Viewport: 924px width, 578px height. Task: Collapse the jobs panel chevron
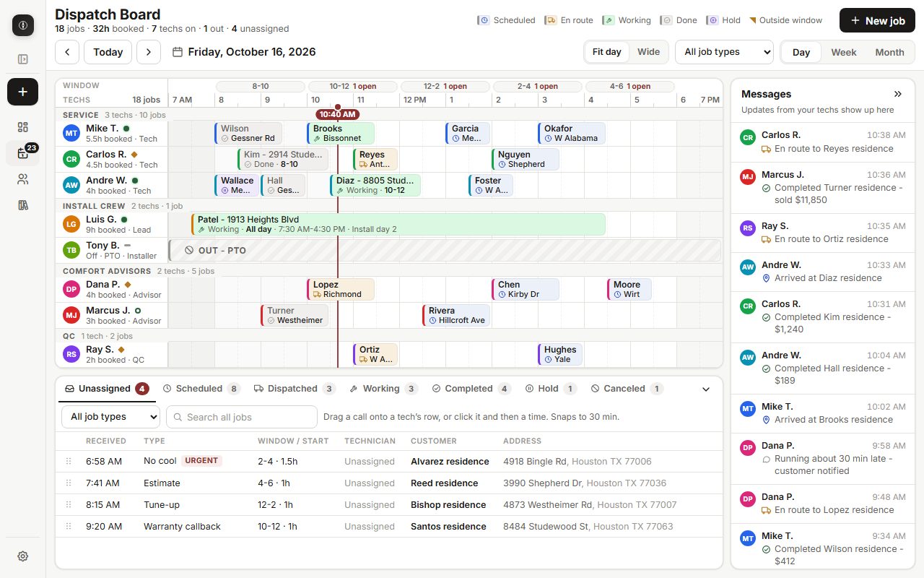point(706,389)
